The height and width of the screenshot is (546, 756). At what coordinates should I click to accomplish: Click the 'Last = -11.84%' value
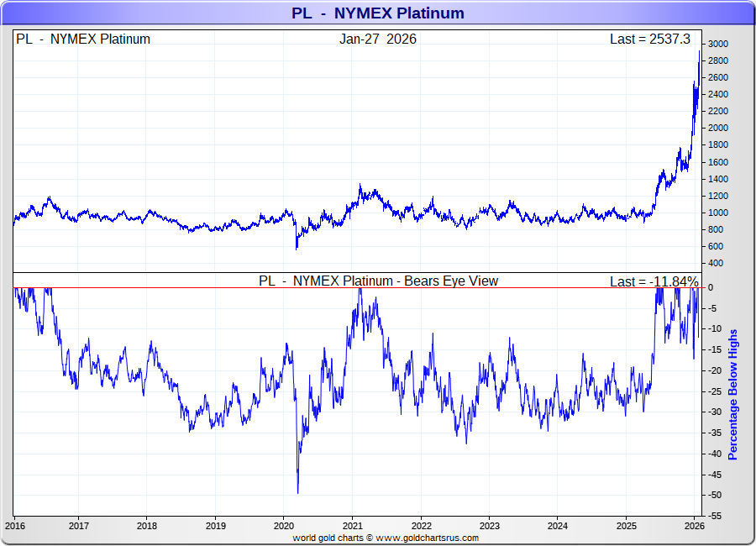[654, 281]
